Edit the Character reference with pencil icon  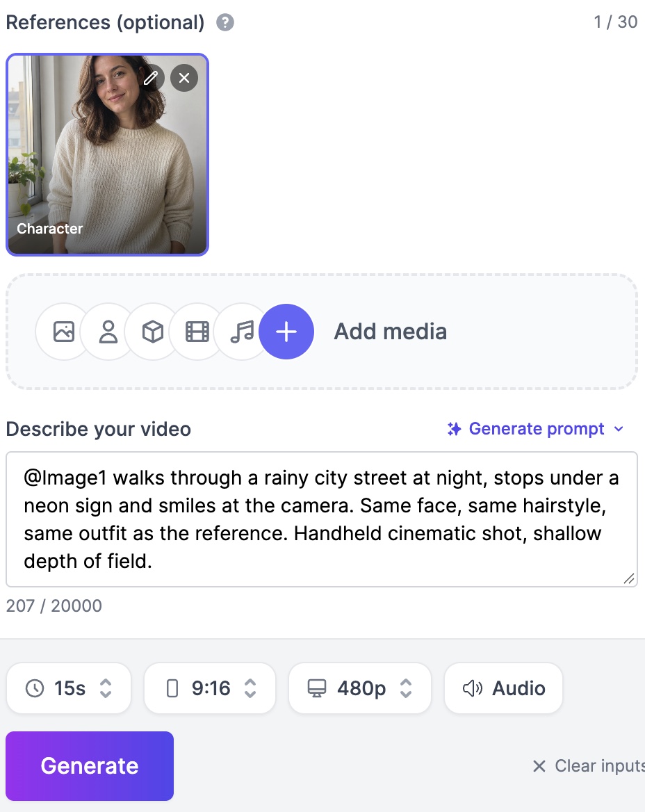pos(151,78)
